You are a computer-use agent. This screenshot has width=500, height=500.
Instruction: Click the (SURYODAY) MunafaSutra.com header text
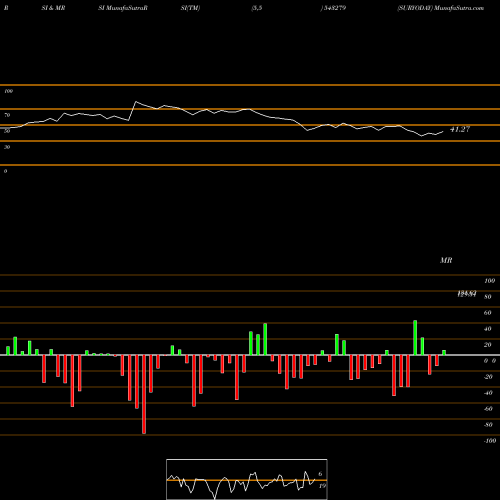click(x=440, y=8)
